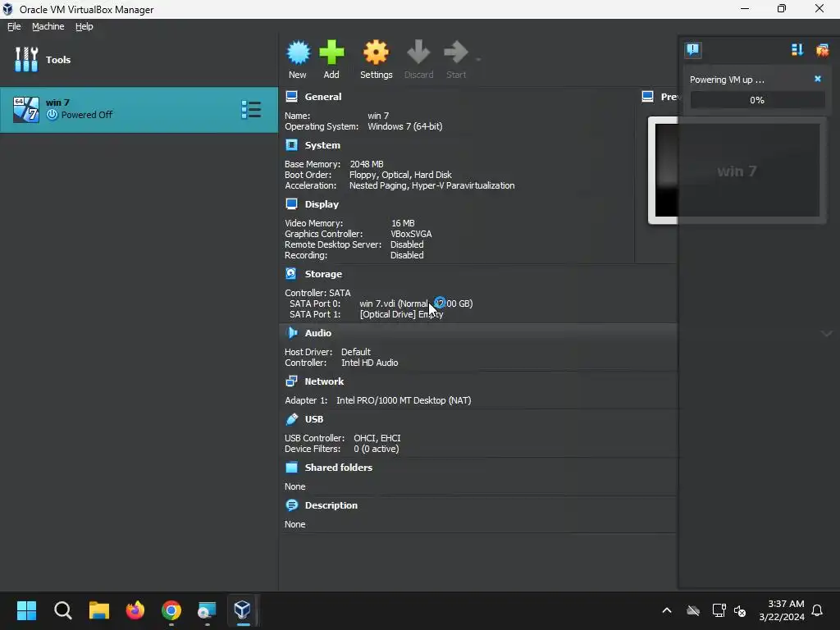The image size is (840, 630).
Task: Click the VirtualBox taskbar icon
Action: click(x=242, y=610)
